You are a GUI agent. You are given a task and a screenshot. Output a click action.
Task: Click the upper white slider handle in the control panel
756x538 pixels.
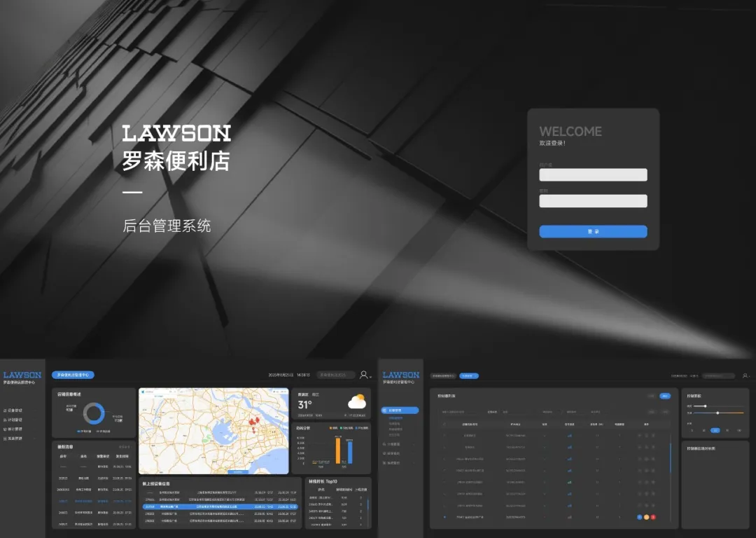[705, 406]
